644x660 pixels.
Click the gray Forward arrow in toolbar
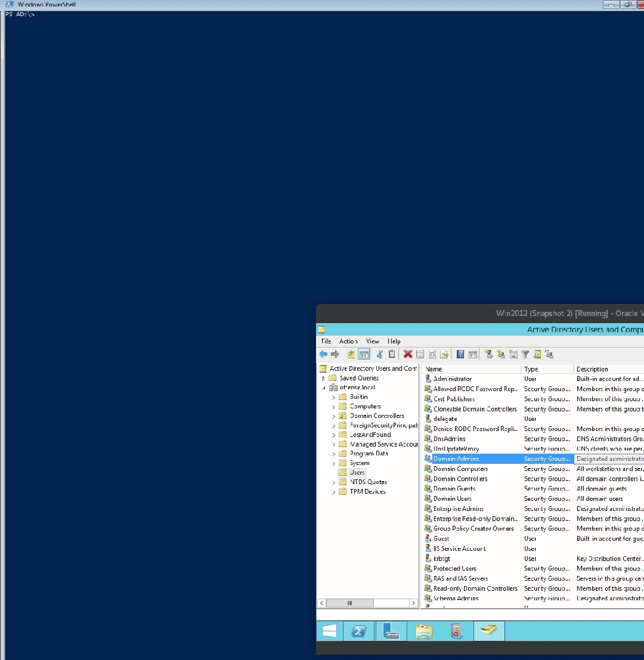(335, 354)
